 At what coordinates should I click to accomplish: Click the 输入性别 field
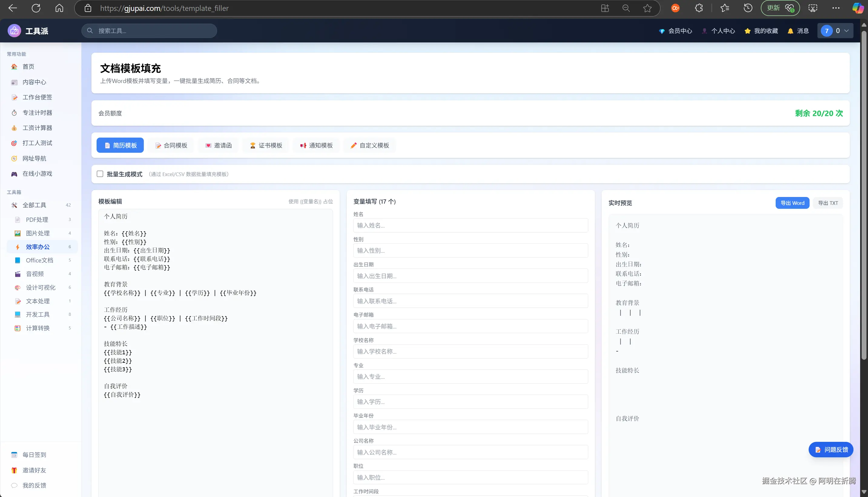click(470, 251)
